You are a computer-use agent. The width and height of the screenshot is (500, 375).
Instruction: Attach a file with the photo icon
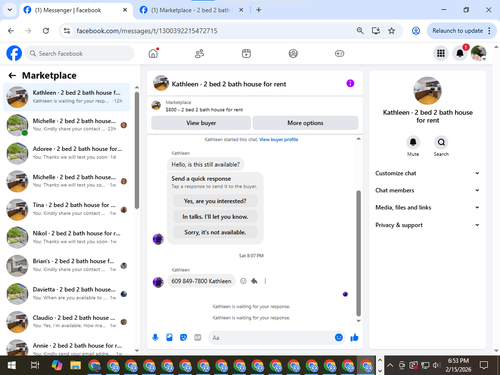point(169,338)
